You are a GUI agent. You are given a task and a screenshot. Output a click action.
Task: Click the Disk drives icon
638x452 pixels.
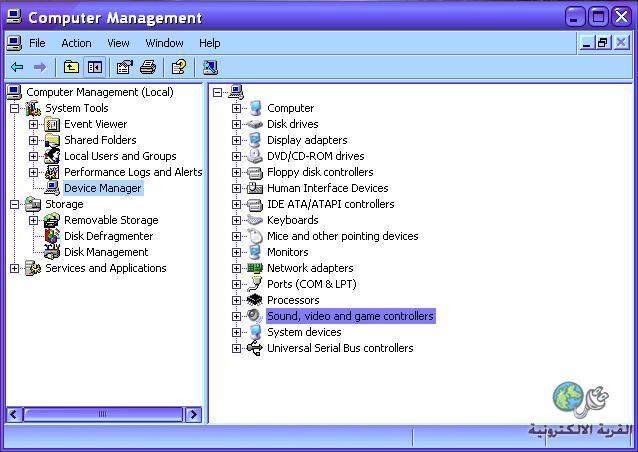(x=255, y=124)
